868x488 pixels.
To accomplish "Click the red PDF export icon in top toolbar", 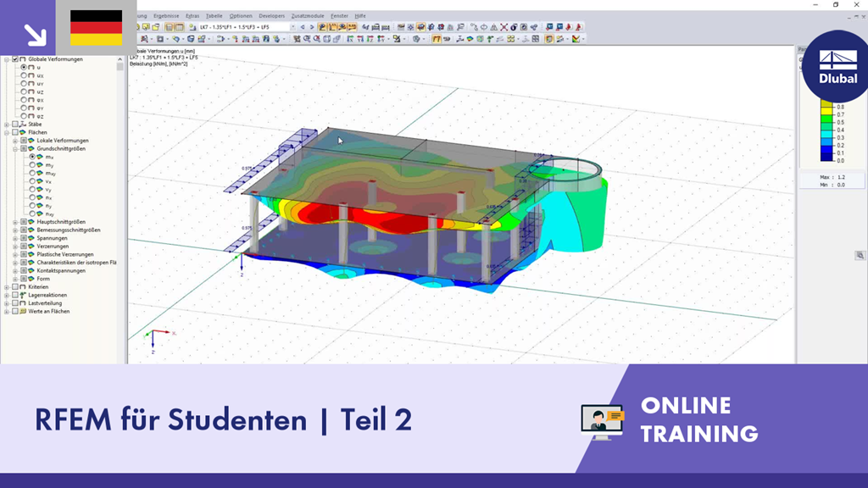I will [x=569, y=27].
